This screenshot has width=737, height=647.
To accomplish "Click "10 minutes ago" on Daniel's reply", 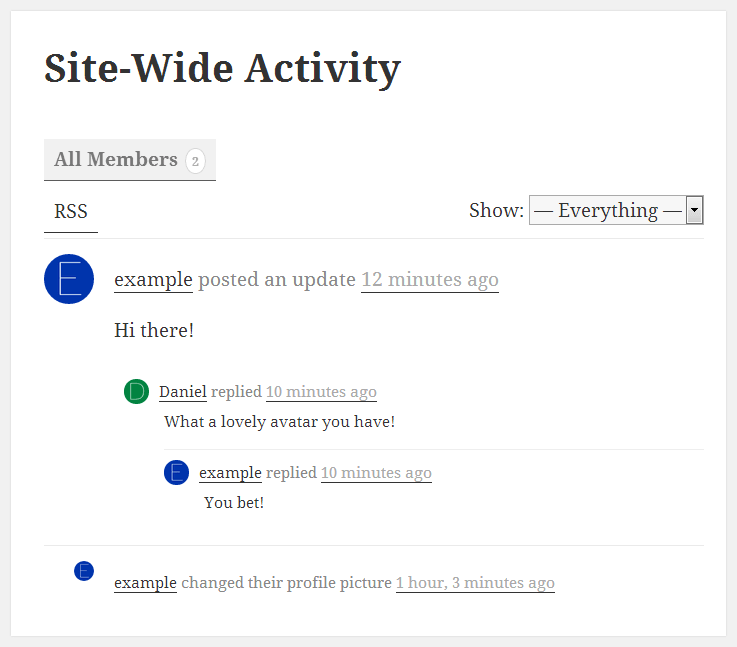I will (x=321, y=392).
